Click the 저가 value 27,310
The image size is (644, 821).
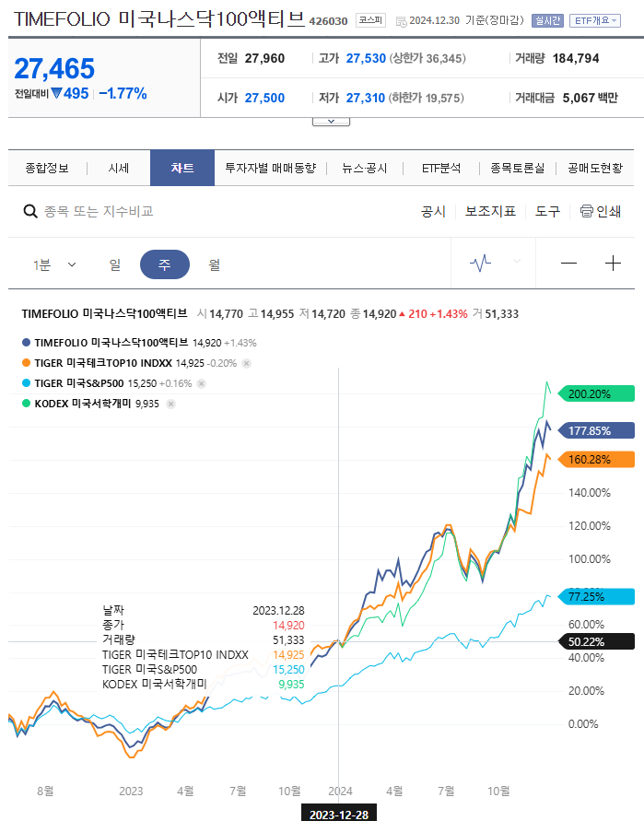coord(366,98)
